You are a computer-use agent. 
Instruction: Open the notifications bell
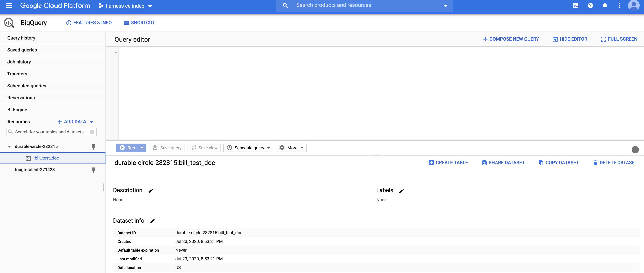605,5
